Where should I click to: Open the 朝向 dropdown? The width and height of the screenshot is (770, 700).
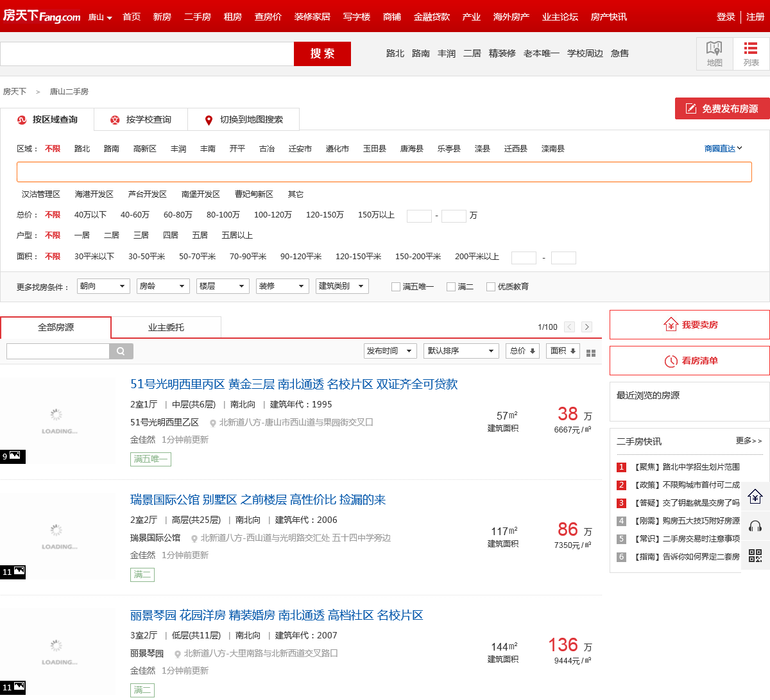[x=103, y=286]
